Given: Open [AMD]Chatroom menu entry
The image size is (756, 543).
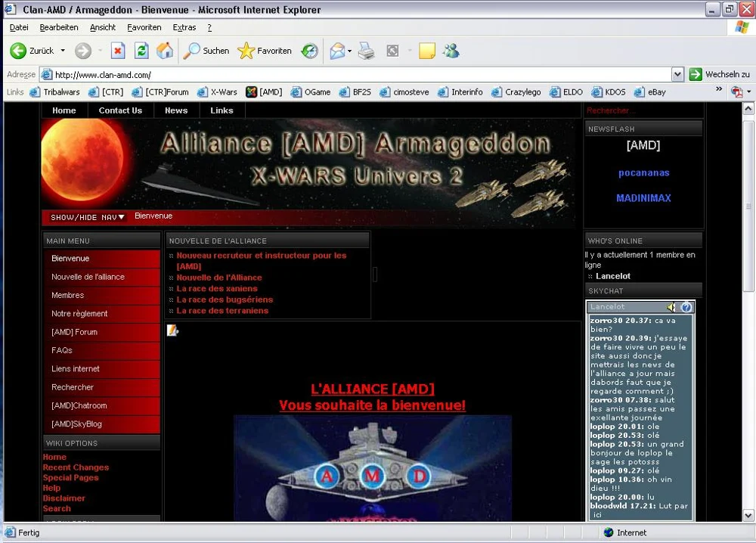Looking at the screenshot, I should pyautogui.click(x=102, y=405).
